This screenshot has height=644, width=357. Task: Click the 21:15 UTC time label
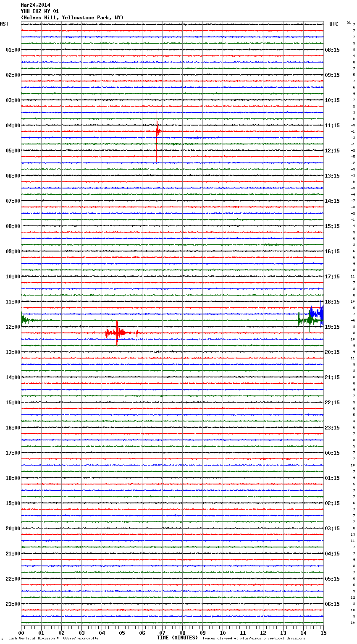[x=332, y=377]
